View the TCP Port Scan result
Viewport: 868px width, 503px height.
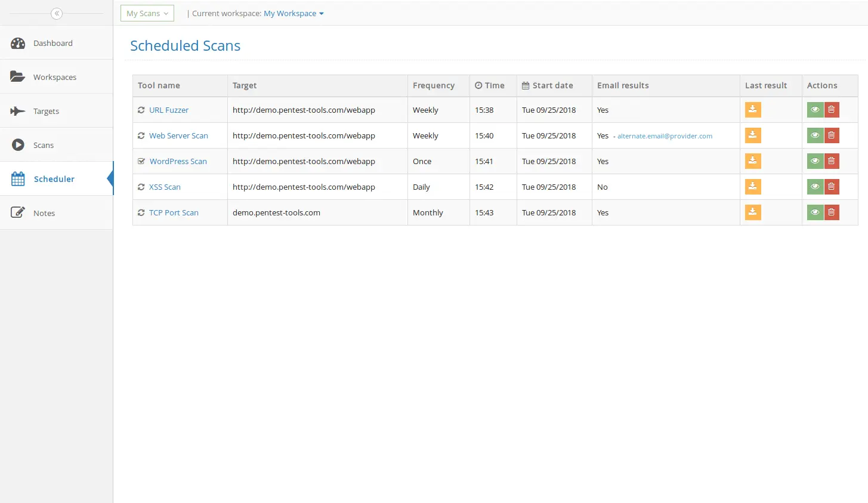[814, 212]
